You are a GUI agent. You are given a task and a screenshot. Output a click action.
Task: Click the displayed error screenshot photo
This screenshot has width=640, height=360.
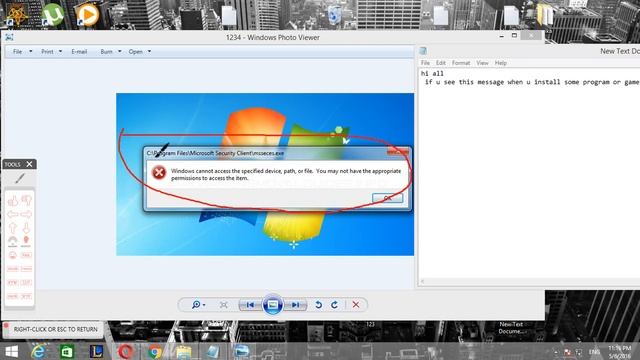pos(265,174)
